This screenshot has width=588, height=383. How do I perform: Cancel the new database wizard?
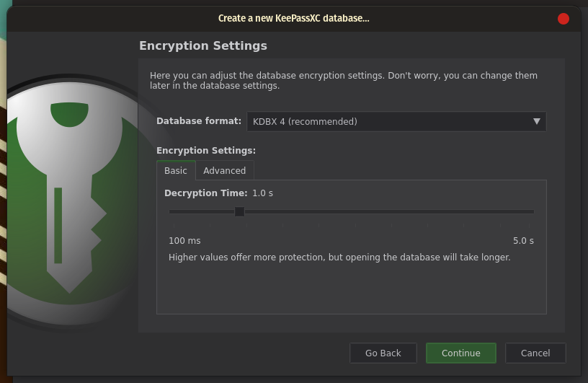click(535, 353)
